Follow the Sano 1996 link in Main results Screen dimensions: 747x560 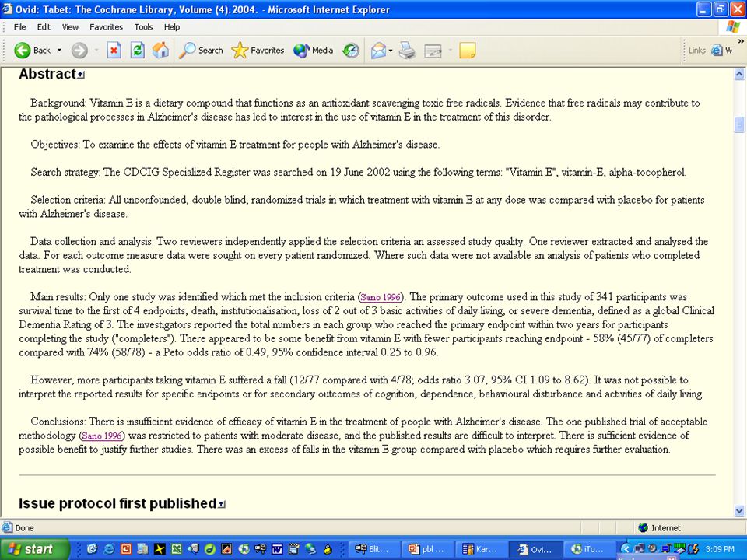tap(381, 297)
